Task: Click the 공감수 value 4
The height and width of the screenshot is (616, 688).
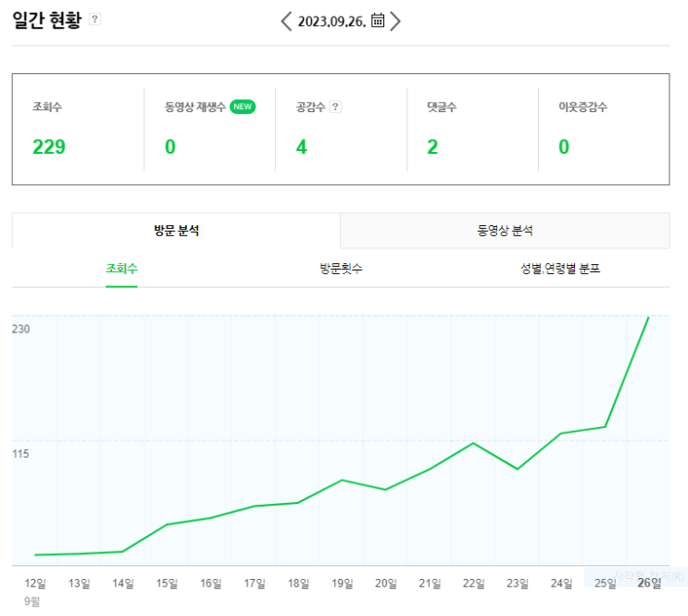Action: [301, 146]
